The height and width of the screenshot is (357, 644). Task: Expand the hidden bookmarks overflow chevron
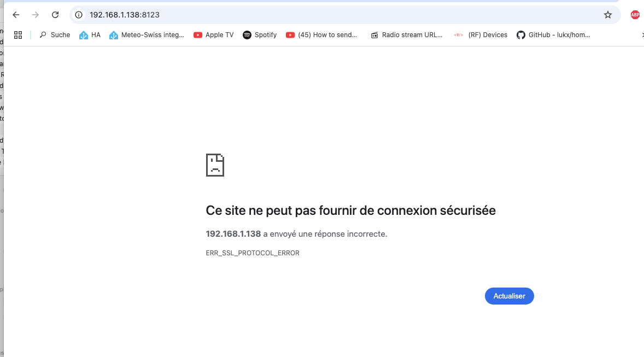click(642, 35)
